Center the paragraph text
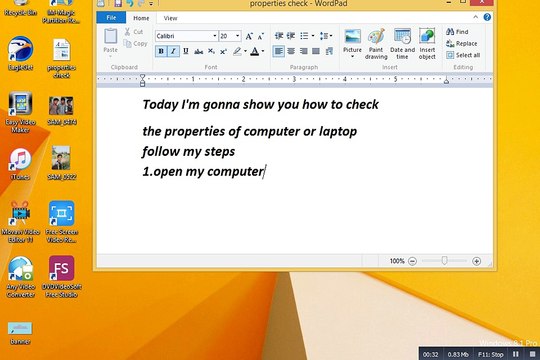The height and width of the screenshot is (360, 540). tap(291, 51)
